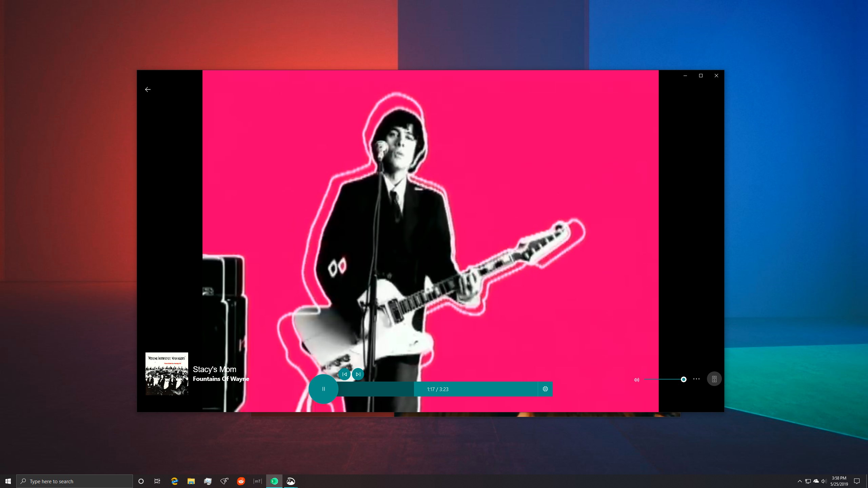Viewport: 868px width, 488px height.
Task: Click the Fountains Of Wayne artist name
Action: pyautogui.click(x=221, y=379)
